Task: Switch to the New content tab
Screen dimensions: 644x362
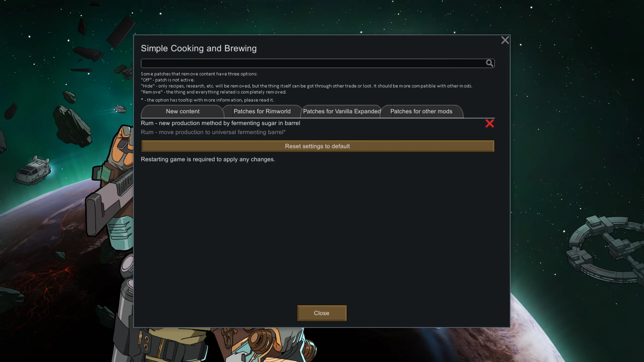Action: pyautogui.click(x=183, y=111)
